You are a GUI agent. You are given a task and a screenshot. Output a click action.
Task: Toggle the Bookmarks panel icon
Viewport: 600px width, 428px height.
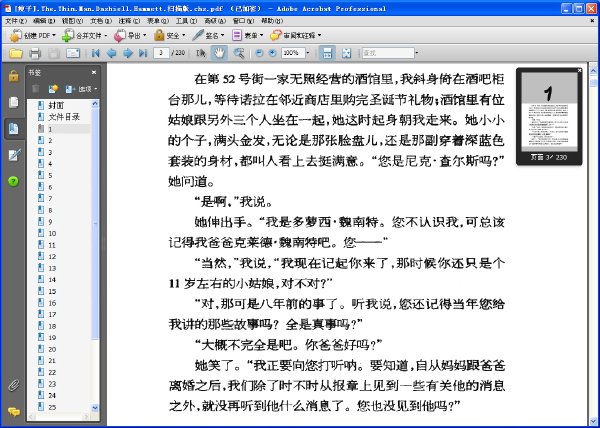point(14,129)
